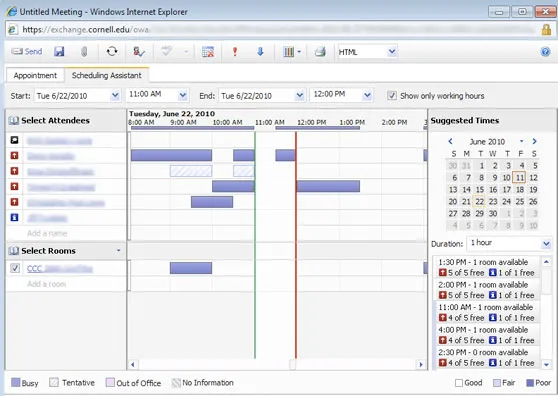Viewport: 558px width, 396px height.
Task: Go to next month in Suggested Times calendar
Action: 534,141
